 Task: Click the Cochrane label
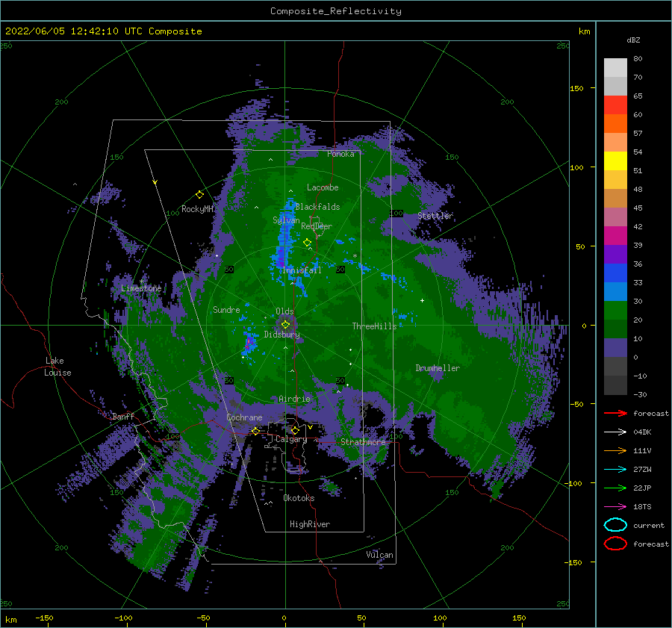[244, 417]
